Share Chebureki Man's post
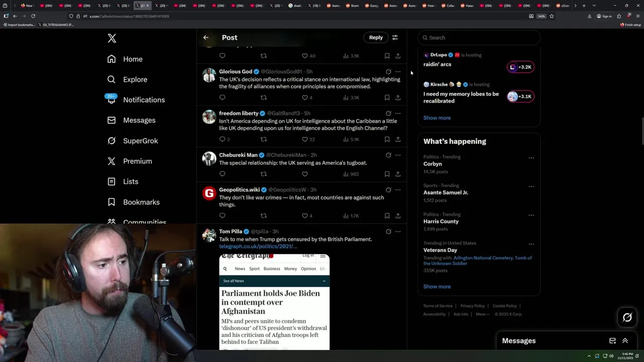Screen dimensions: 644x362 click(x=397, y=174)
